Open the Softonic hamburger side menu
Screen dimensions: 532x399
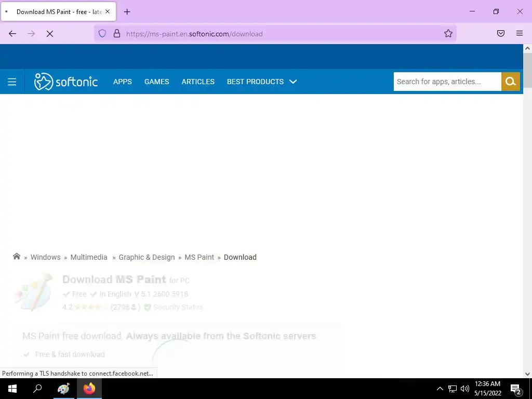12,82
